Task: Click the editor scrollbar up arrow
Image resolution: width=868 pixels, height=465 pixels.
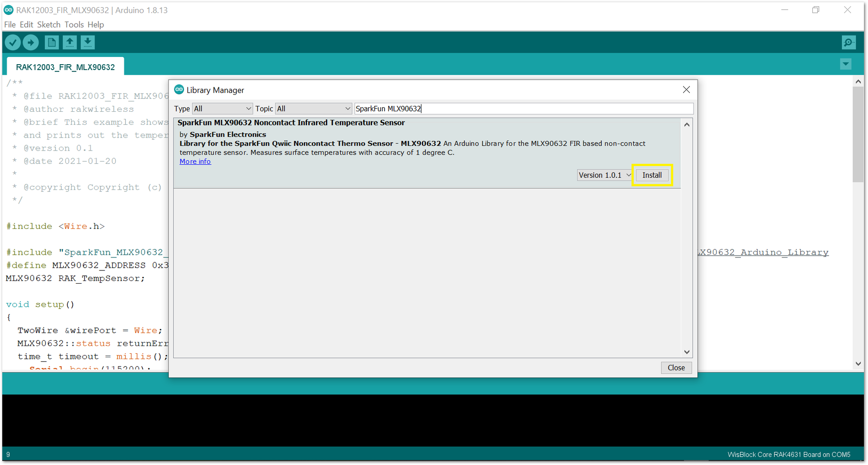Action: click(858, 81)
